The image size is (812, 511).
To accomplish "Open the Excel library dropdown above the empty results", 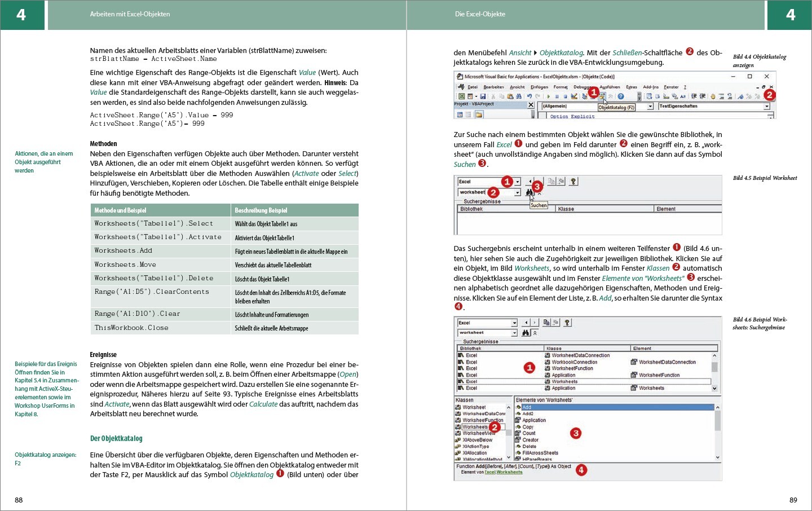I will click(517, 182).
